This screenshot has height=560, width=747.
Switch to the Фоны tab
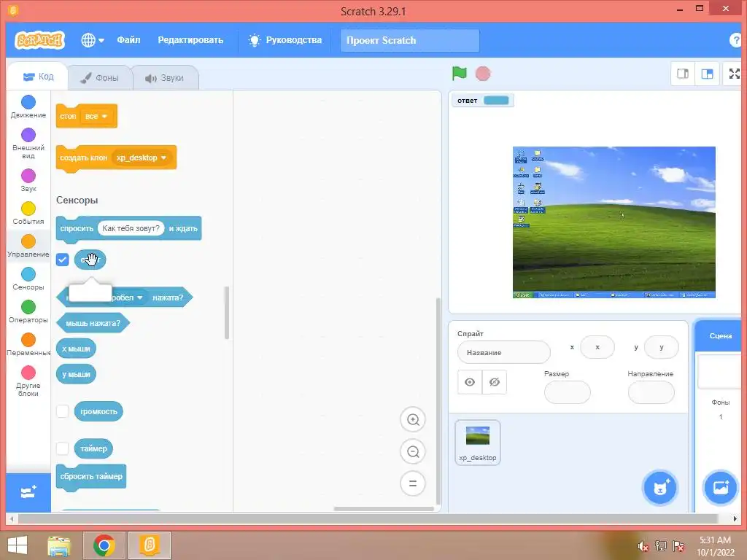(99, 77)
